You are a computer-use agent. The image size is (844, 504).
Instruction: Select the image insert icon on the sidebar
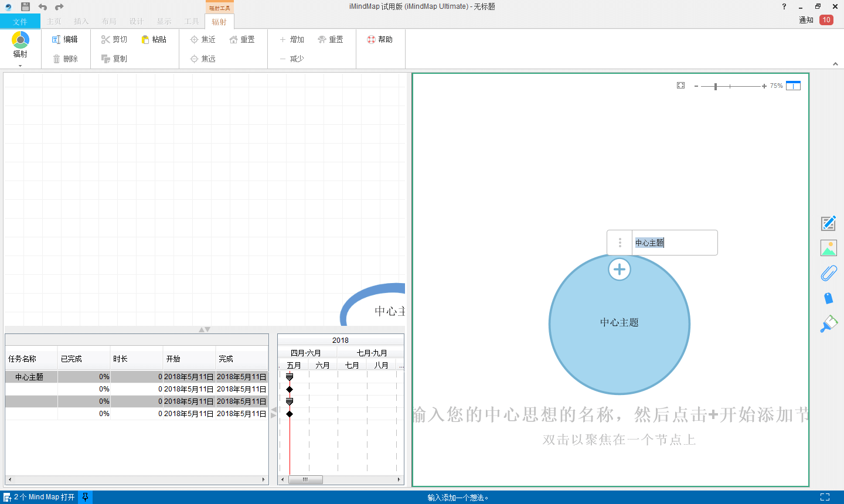click(828, 248)
